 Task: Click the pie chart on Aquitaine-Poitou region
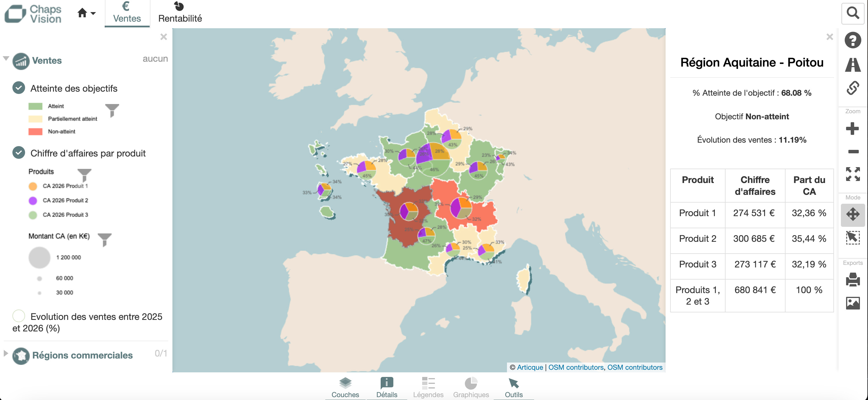tap(409, 212)
